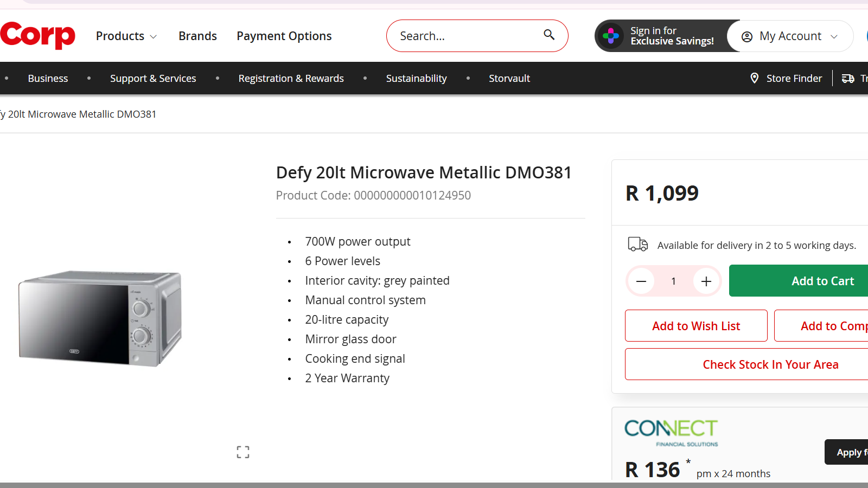
Task: Click the Store Finder location pin icon
Action: [754, 78]
